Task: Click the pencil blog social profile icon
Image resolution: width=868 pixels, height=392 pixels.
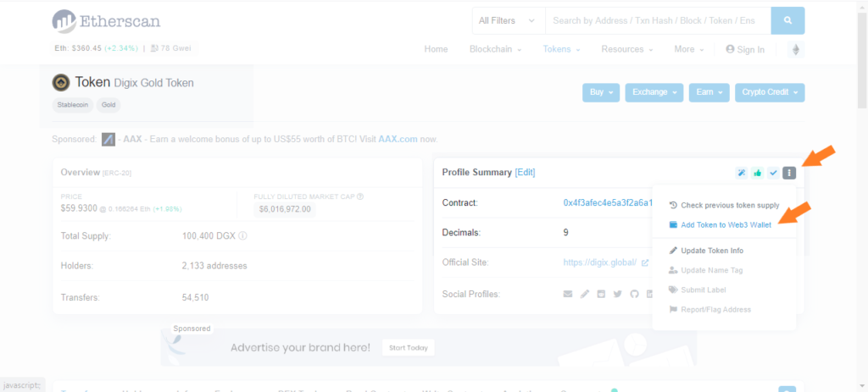Action: (x=585, y=294)
